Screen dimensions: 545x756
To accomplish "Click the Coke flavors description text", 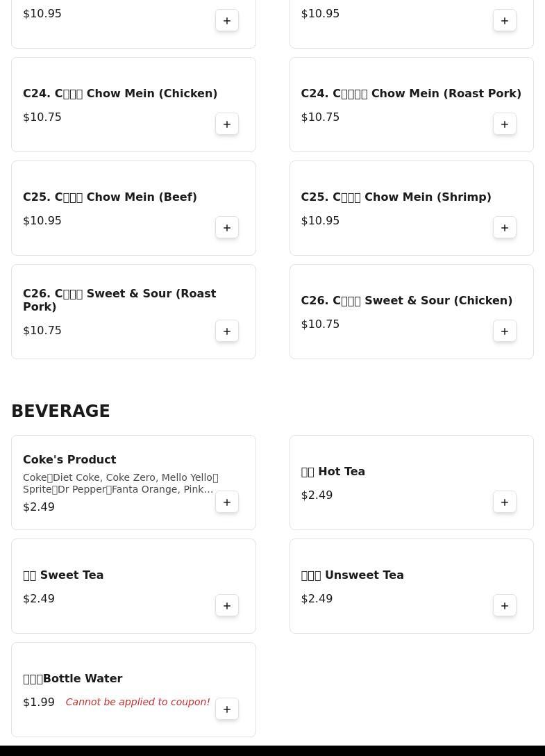I will [x=121, y=483].
